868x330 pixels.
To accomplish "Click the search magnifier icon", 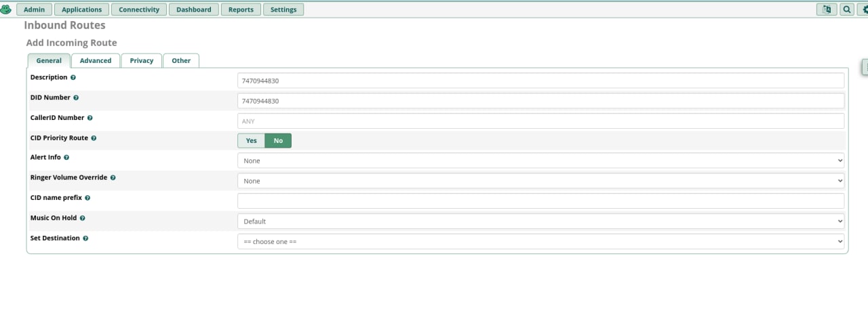I will (847, 9).
